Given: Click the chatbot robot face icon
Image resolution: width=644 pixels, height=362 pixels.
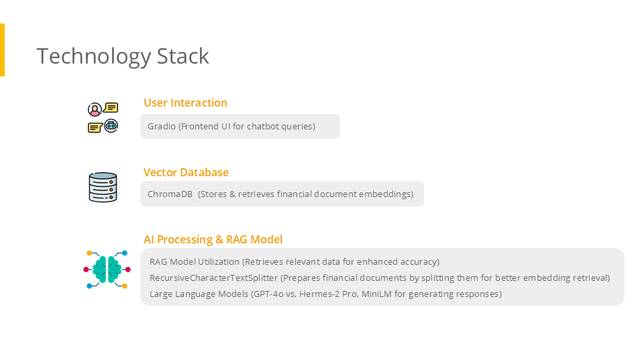Looking at the screenshot, I should coord(111,125).
